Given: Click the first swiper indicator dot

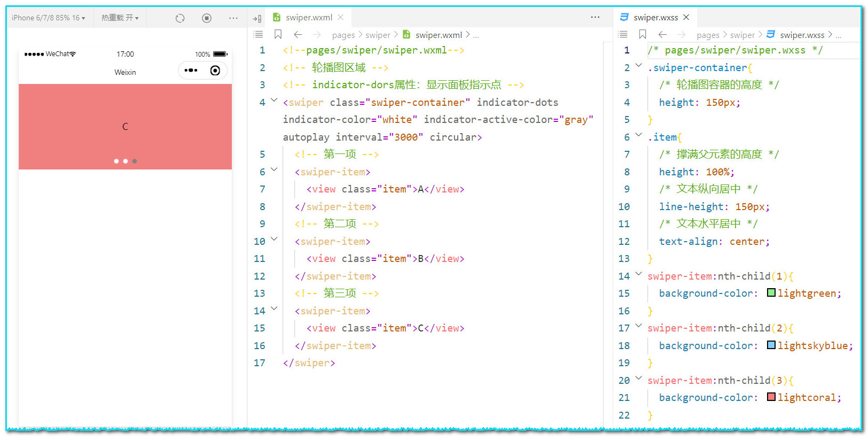Looking at the screenshot, I should (116, 161).
